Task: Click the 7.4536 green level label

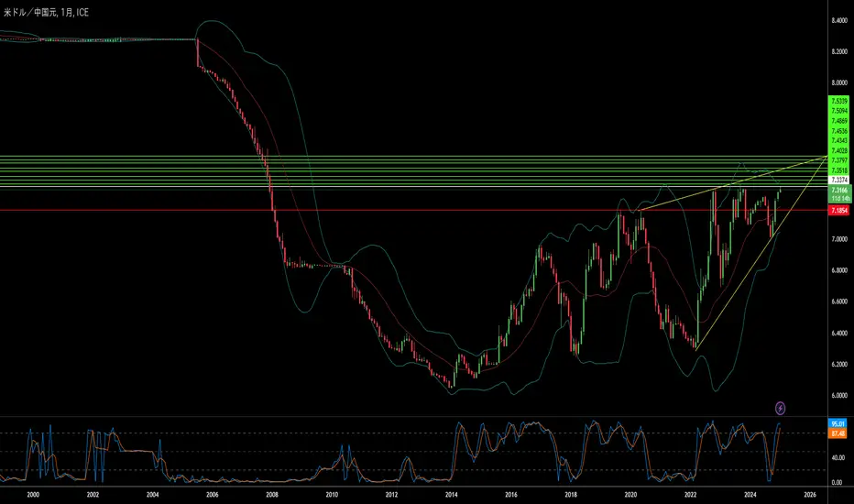Action: (838, 130)
